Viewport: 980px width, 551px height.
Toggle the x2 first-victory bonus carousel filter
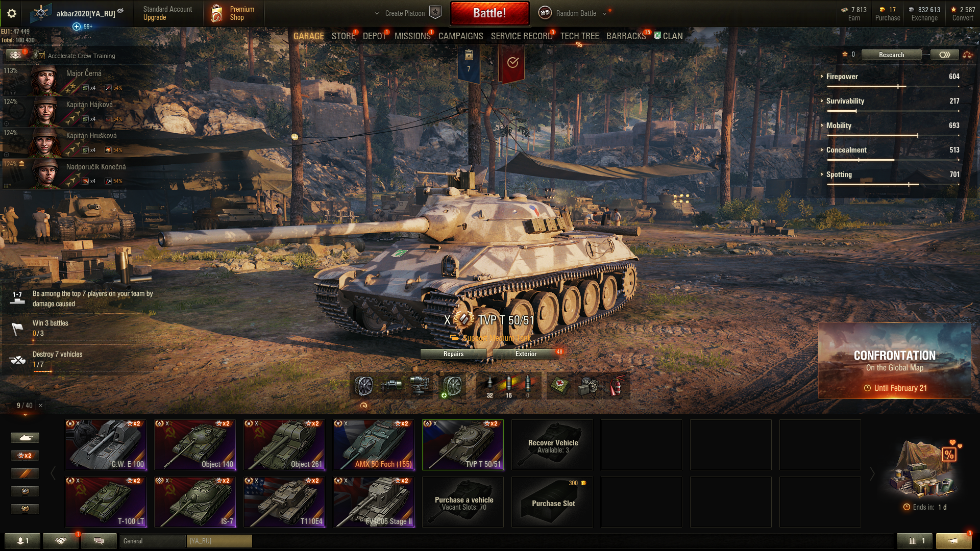25,456
